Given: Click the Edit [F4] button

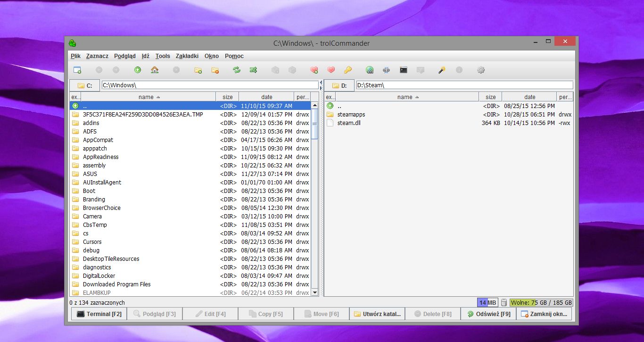Looking at the screenshot, I should pos(210,314).
